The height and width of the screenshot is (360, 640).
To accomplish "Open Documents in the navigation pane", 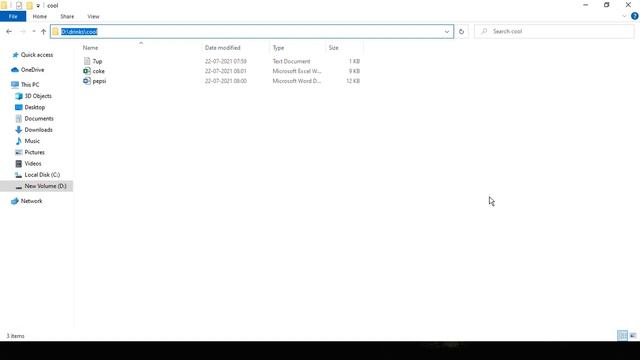I will tap(39, 118).
